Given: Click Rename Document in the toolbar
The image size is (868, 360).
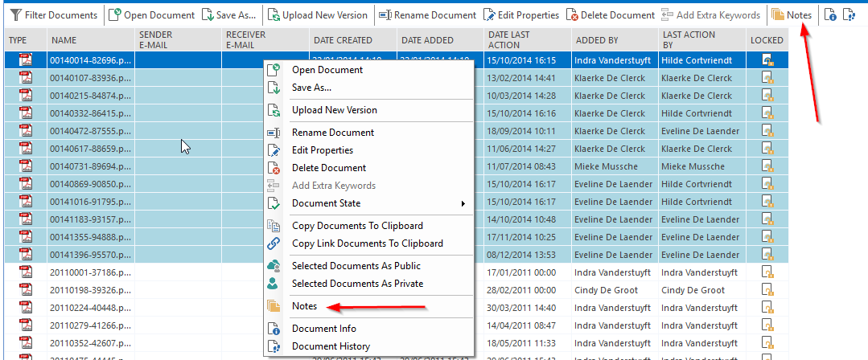Looking at the screenshot, I should [x=427, y=15].
